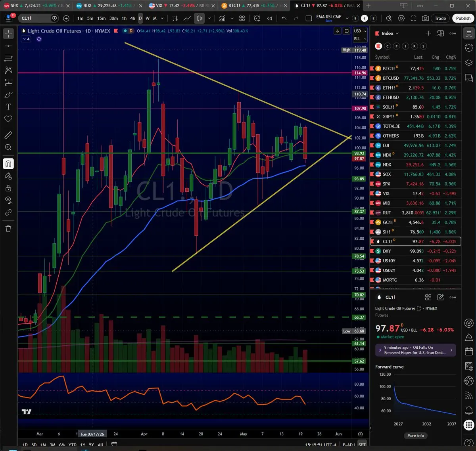This screenshot has width=476, height=451.
Task: Open the alerts clock panel
Action: (468, 48)
